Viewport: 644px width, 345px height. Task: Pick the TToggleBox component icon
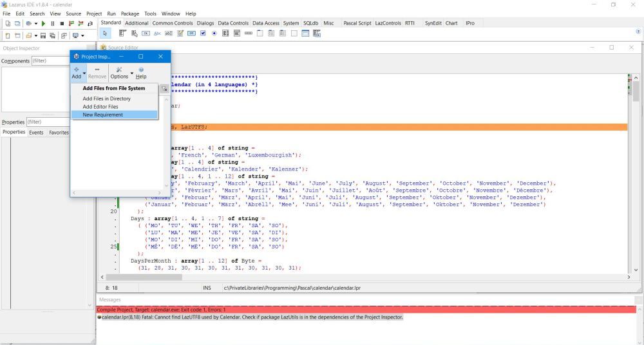tap(191, 33)
